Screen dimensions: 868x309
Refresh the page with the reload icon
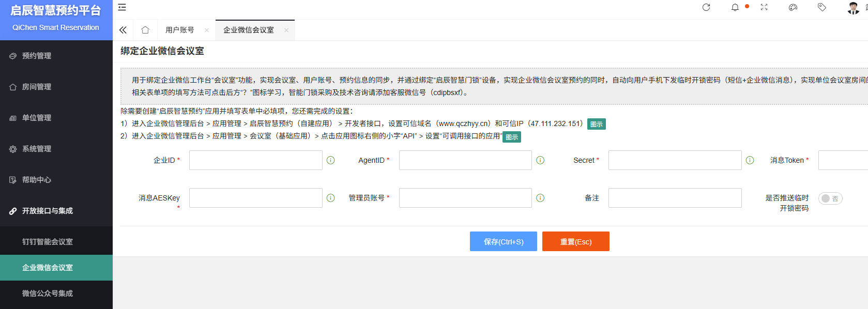[x=706, y=7]
